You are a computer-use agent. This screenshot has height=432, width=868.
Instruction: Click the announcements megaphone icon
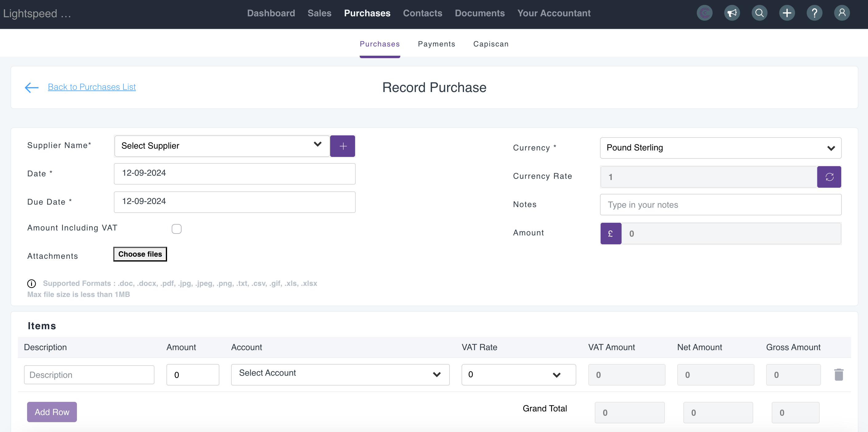(732, 13)
